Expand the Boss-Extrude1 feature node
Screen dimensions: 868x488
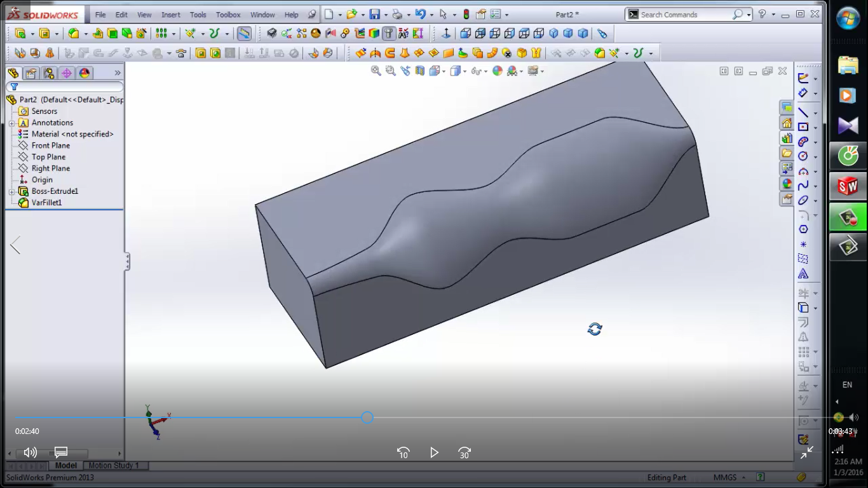tap(11, 191)
